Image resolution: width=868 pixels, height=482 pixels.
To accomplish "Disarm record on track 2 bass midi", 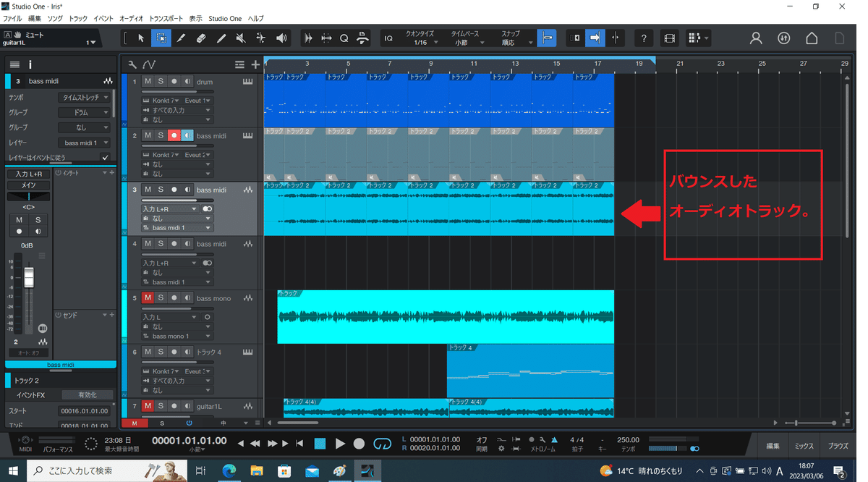I will click(174, 135).
